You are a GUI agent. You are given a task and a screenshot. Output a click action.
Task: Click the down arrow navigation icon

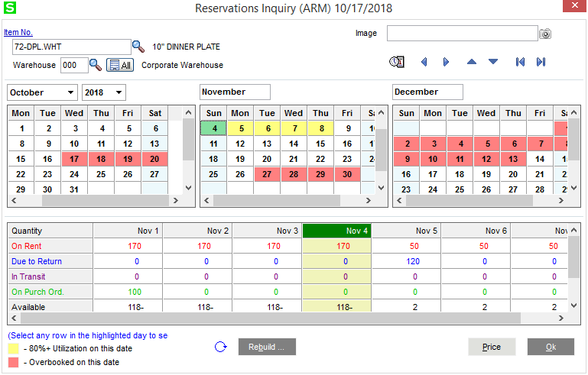[493, 62]
